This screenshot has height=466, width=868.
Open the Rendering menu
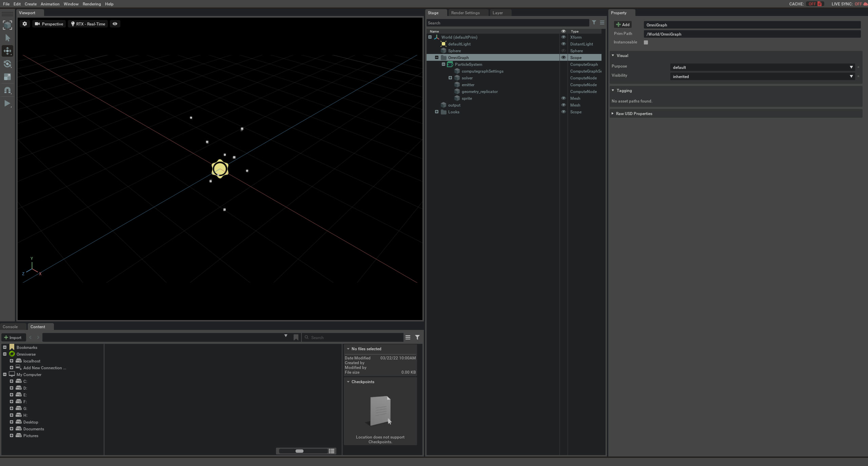(x=92, y=4)
